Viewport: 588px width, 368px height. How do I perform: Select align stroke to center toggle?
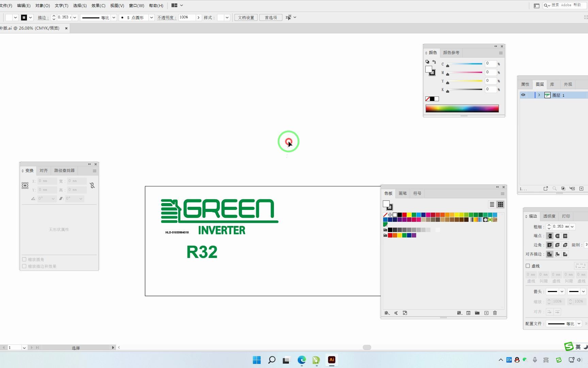click(x=550, y=254)
